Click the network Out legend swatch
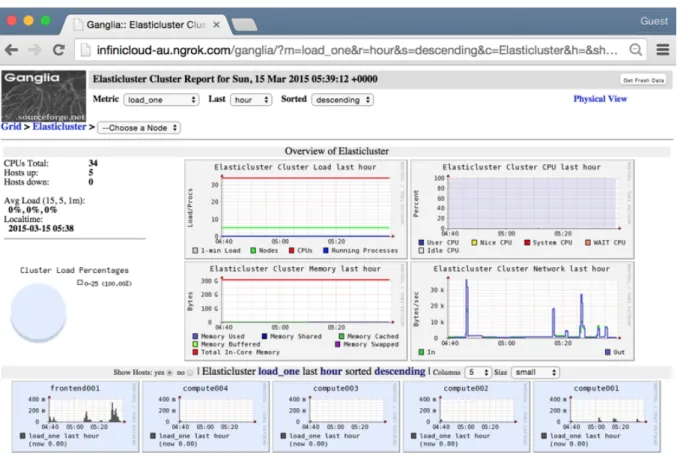Image resolution: width=677 pixels, height=459 pixels. point(608,352)
